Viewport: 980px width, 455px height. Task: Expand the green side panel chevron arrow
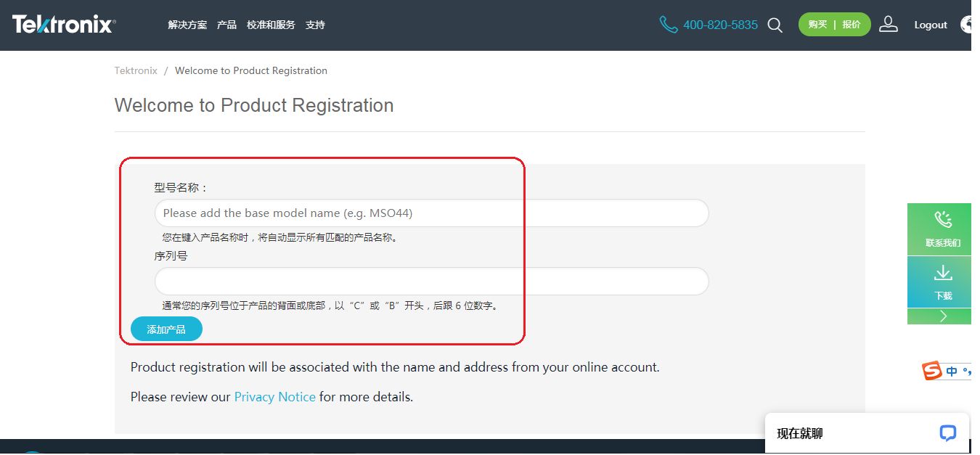coord(943,316)
